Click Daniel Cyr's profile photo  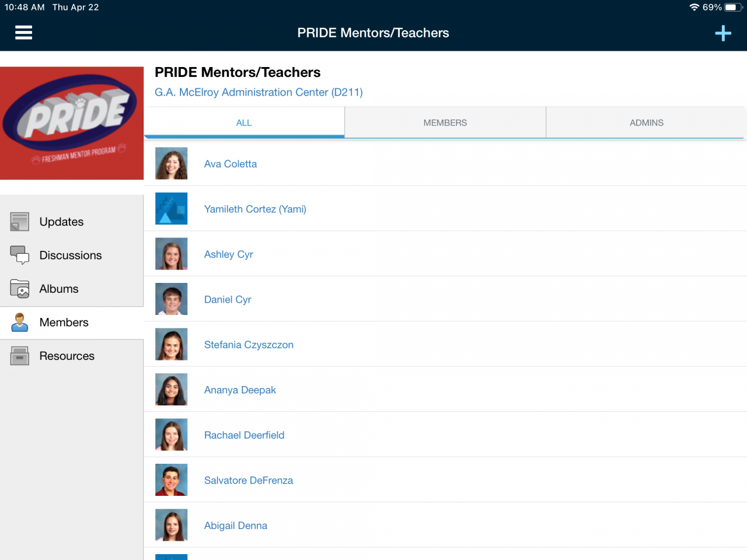pyautogui.click(x=171, y=299)
